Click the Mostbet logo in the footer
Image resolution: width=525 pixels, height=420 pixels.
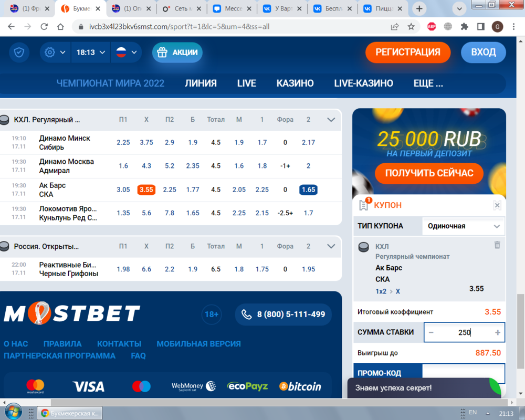(x=71, y=313)
